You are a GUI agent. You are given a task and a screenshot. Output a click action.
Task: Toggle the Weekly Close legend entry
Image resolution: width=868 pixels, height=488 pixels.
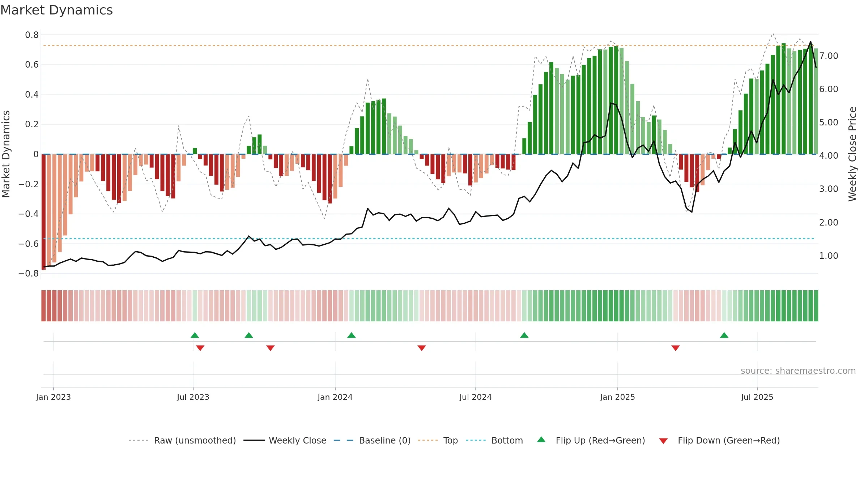(285, 440)
